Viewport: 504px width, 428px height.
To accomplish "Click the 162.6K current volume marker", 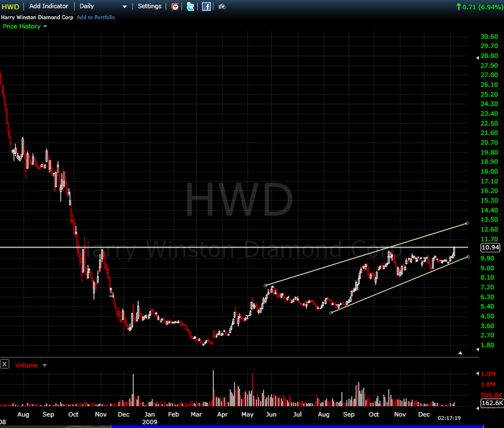I will coord(492,403).
